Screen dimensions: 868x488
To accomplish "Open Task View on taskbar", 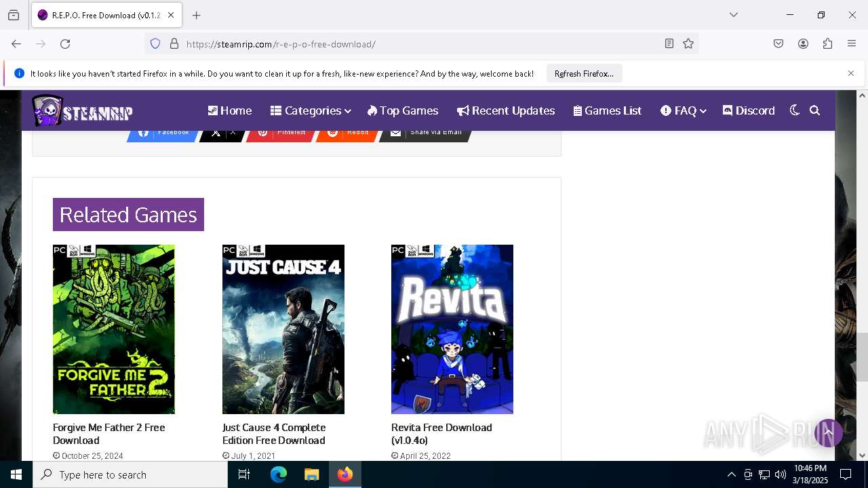I will [x=244, y=474].
